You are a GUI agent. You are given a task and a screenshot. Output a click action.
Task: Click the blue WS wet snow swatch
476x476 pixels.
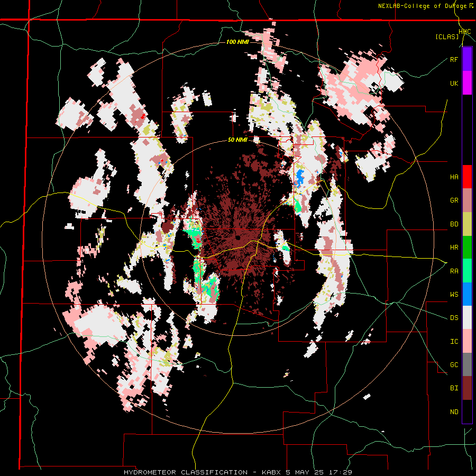(467, 294)
